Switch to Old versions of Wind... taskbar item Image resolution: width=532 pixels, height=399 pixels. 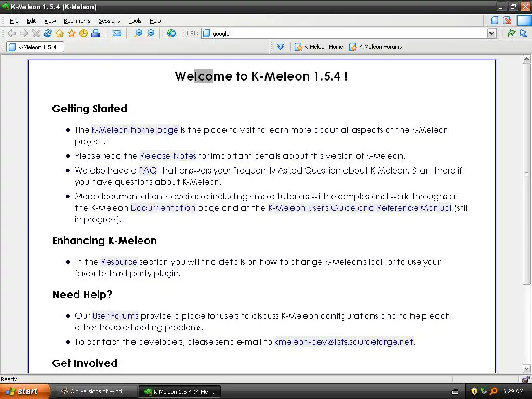pyautogui.click(x=95, y=391)
